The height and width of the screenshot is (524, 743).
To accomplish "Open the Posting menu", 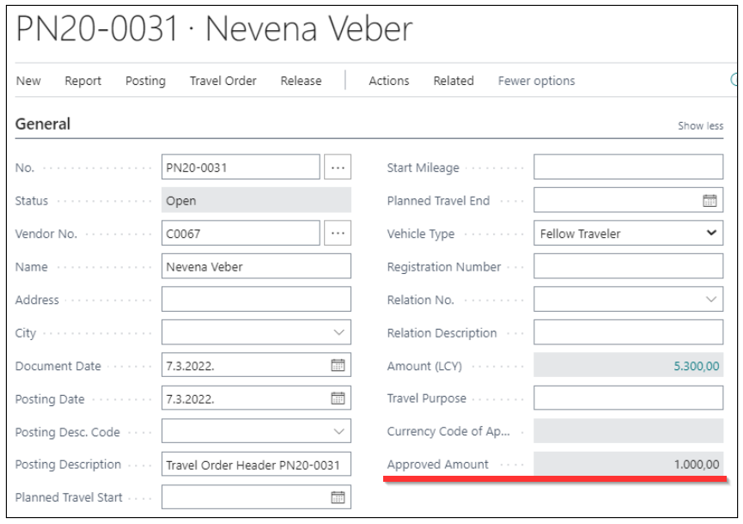I will (145, 81).
